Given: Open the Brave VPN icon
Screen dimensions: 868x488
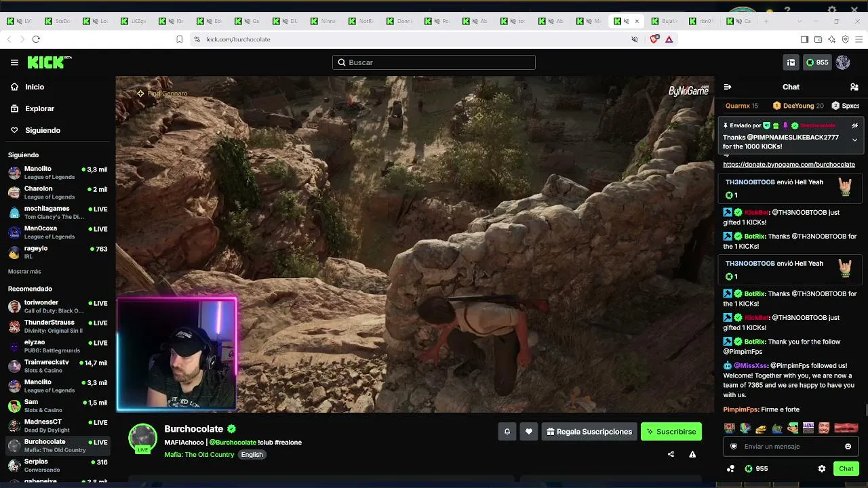Looking at the screenshot, I should click(x=845, y=39).
